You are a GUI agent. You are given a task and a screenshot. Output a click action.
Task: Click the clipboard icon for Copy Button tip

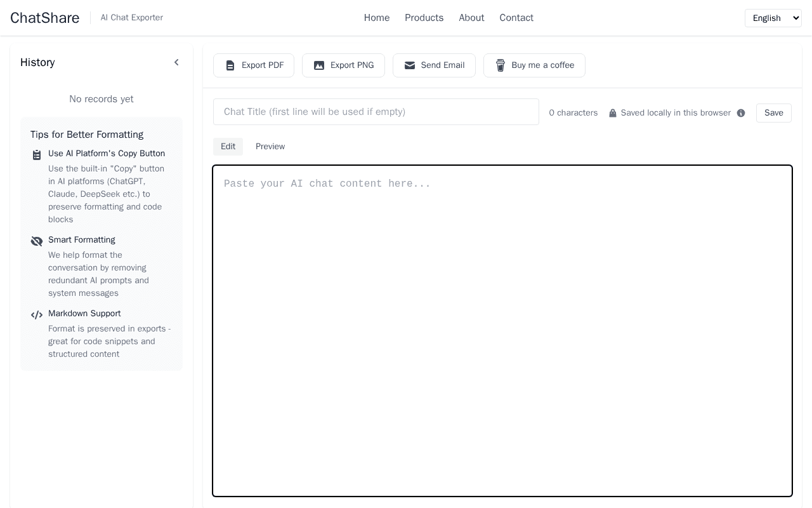[37, 155]
